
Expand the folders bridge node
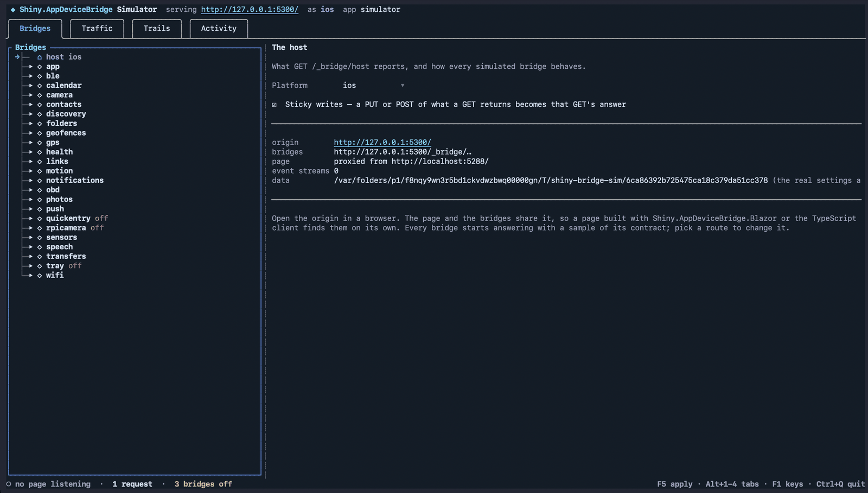31,123
